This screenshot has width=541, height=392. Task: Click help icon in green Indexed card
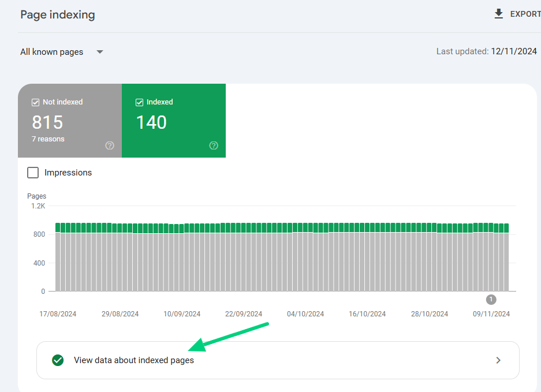pyautogui.click(x=214, y=145)
